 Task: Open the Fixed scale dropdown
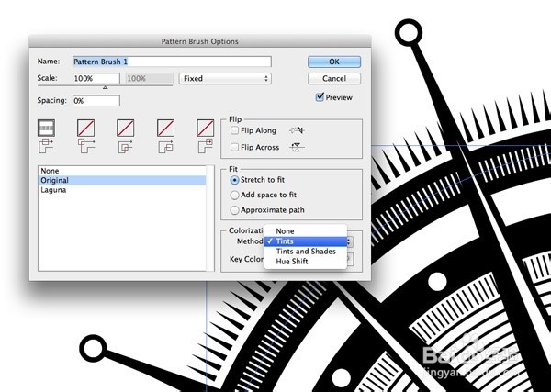tap(225, 78)
